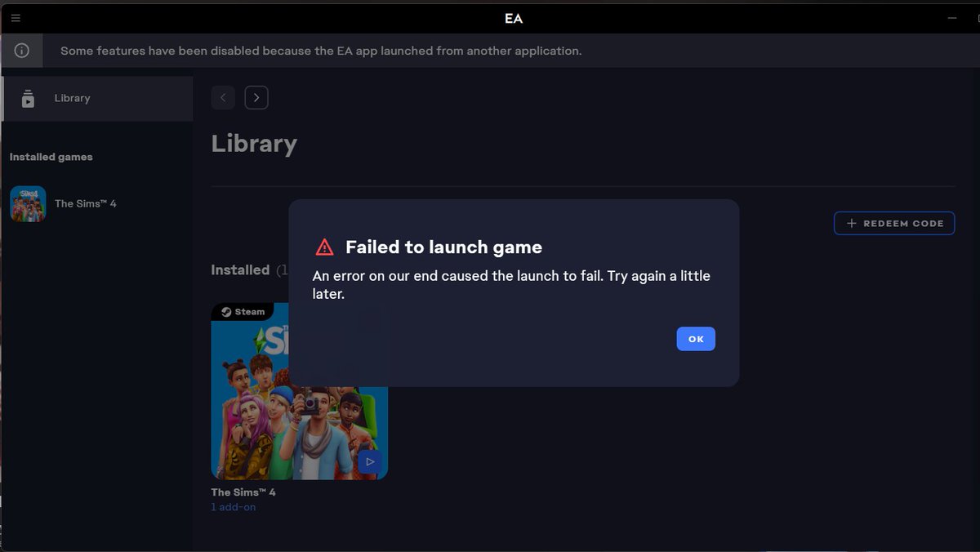This screenshot has height=552, width=980.
Task: Click the error message about launch failure
Action: [511, 285]
